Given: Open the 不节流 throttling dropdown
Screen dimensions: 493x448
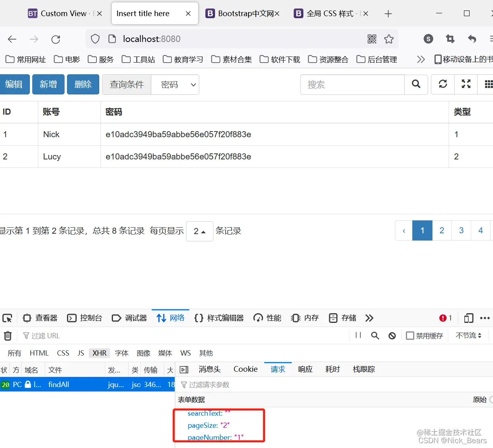Looking at the screenshot, I should [468, 335].
